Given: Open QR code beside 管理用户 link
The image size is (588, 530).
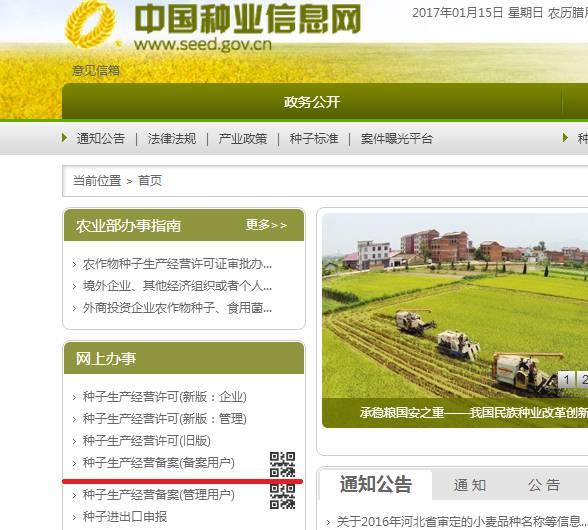Looking at the screenshot, I should (x=282, y=497).
